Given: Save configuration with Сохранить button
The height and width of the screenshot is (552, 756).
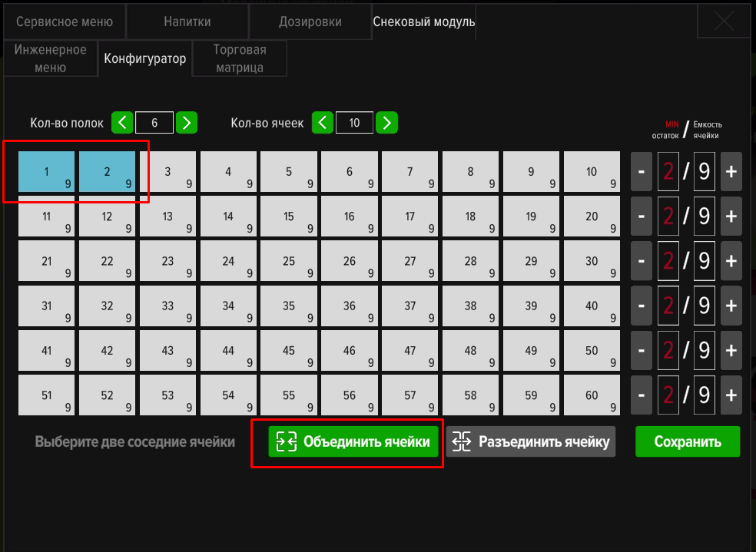Looking at the screenshot, I should coord(688,441).
